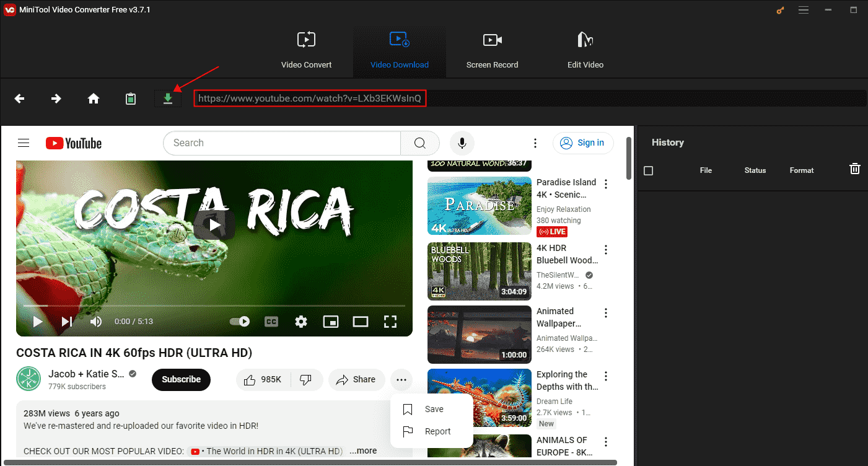Navigate forward with the right arrow

pyautogui.click(x=56, y=99)
